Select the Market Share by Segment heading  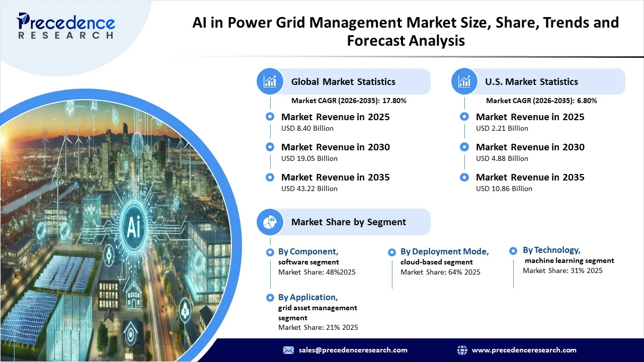click(349, 222)
